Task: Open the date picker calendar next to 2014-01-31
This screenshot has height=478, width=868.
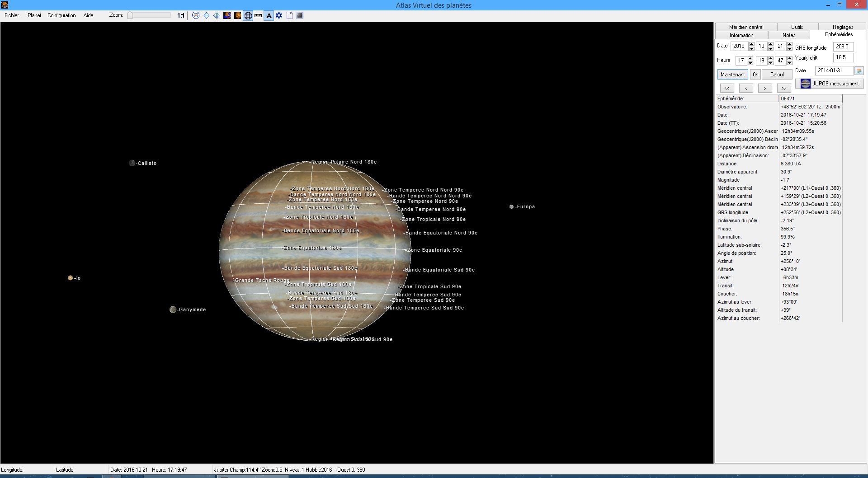Action: [859, 71]
